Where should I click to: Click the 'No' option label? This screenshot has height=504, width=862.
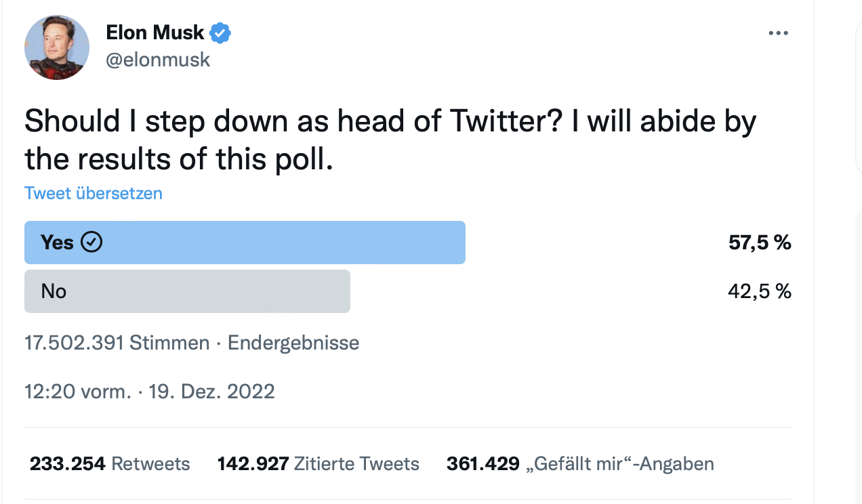coord(54,291)
